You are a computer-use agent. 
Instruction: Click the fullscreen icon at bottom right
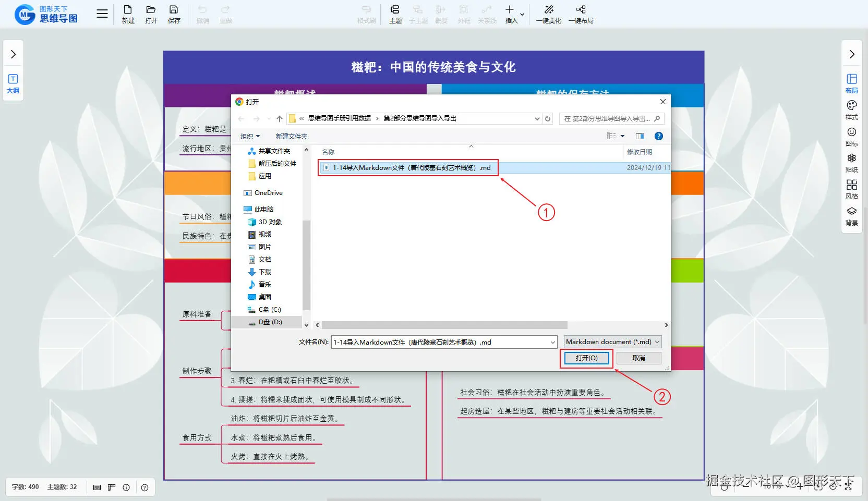[848, 486]
